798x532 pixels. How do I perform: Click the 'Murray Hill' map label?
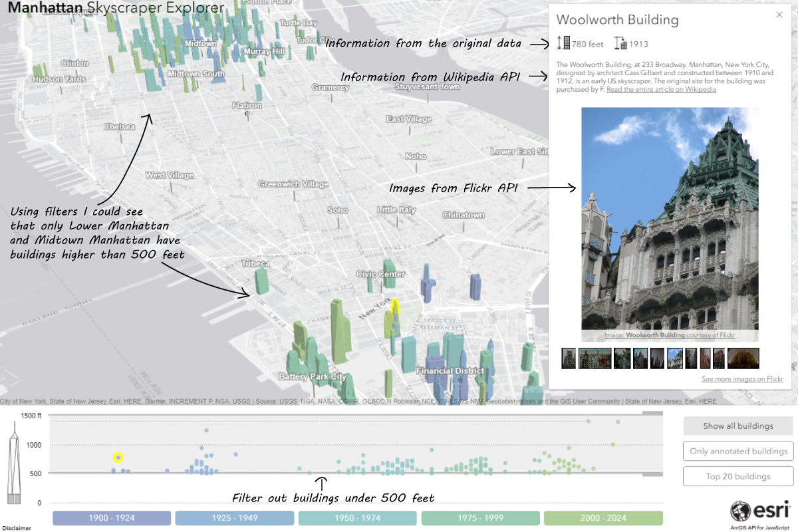pos(265,51)
